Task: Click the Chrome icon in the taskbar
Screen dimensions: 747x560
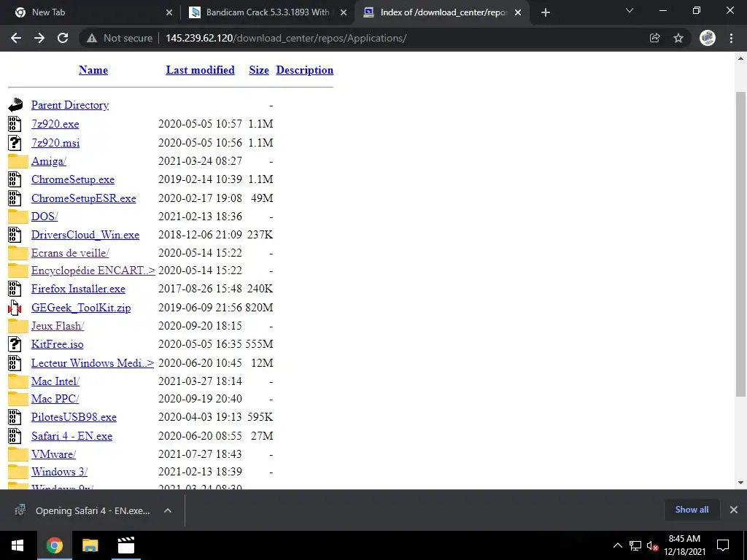Action: tap(54, 545)
